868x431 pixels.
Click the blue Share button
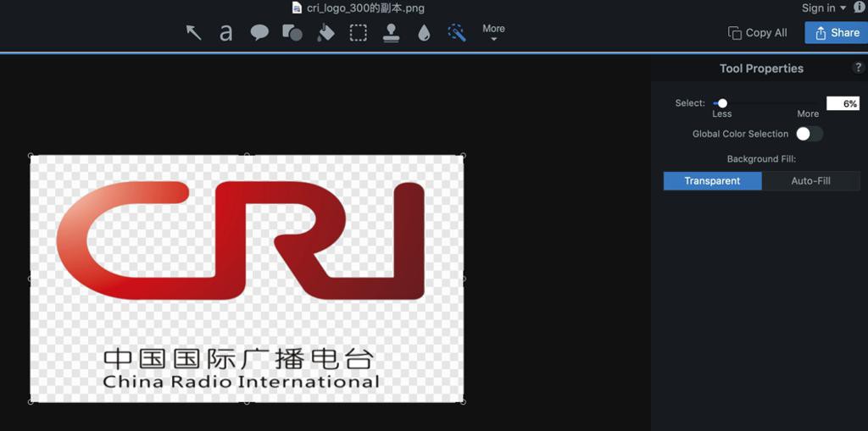coord(837,33)
